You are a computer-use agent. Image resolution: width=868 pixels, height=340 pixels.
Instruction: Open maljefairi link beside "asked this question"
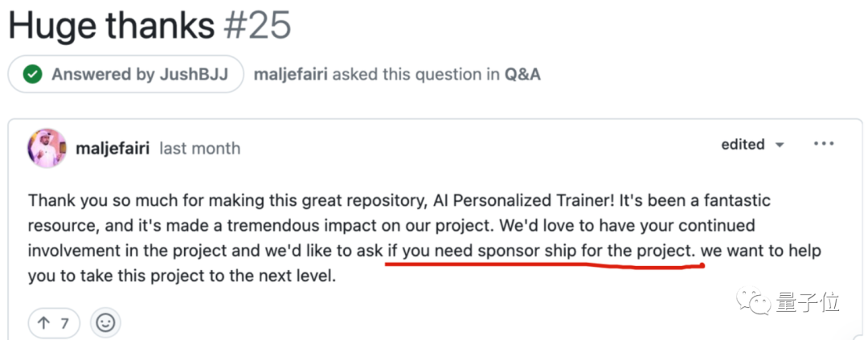(x=290, y=75)
